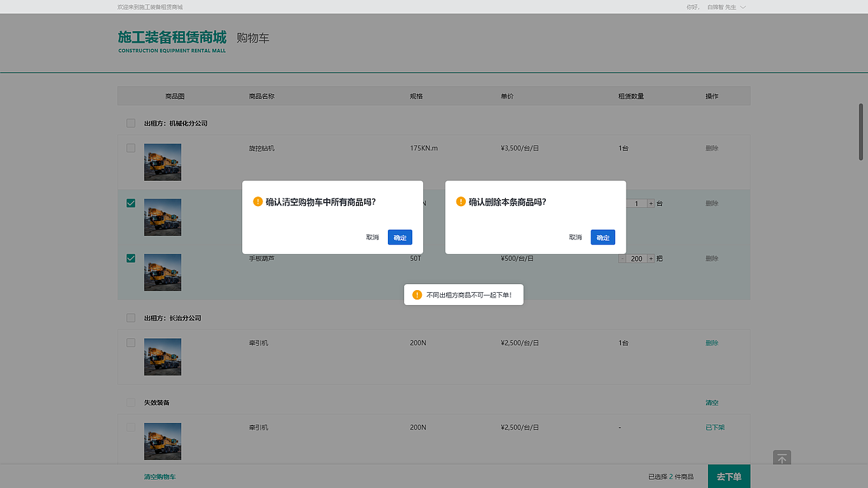
Task: Open the 手板葫芦 product thumbnail
Action: (x=163, y=272)
